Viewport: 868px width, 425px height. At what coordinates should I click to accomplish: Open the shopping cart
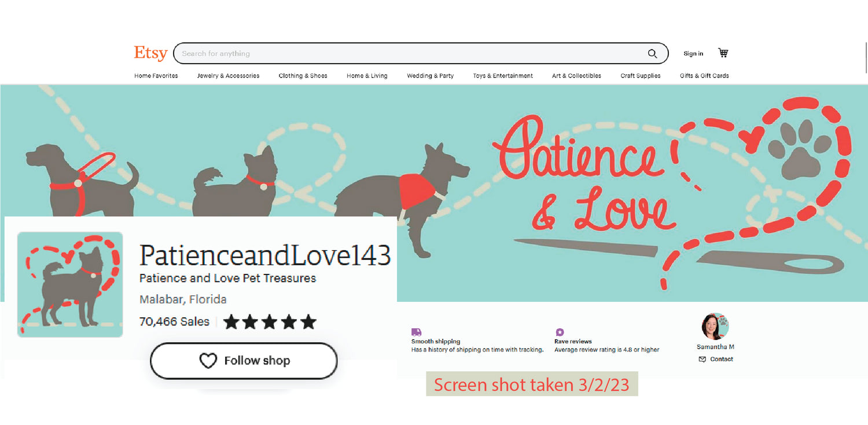pos(723,53)
